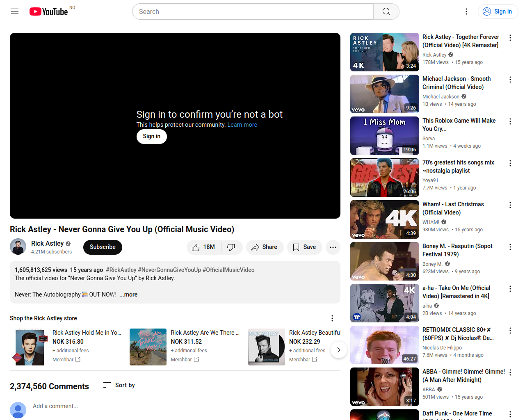The image size is (525, 420).
Task: Go to the YouTube home logo
Action: [x=49, y=11]
